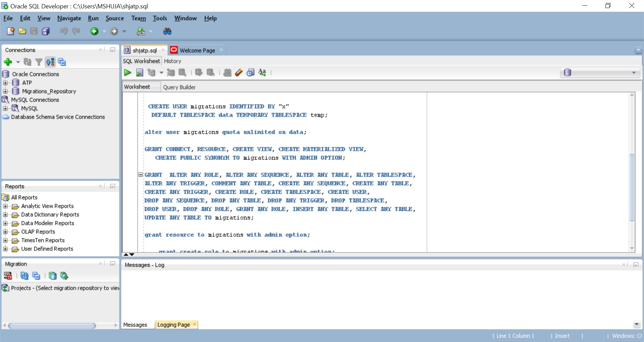Switch to the Query Builder tab

click(179, 87)
